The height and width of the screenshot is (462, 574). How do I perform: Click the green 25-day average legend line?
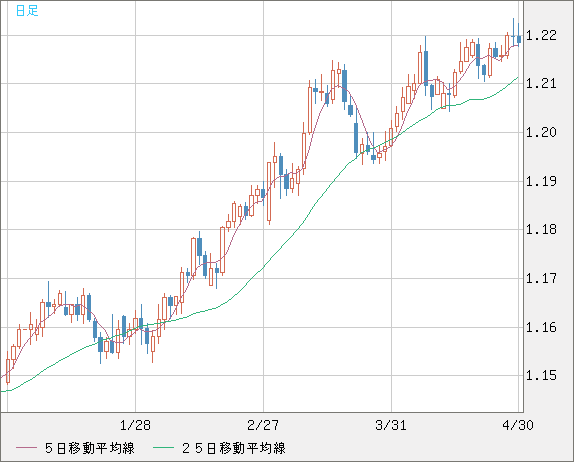(163, 448)
